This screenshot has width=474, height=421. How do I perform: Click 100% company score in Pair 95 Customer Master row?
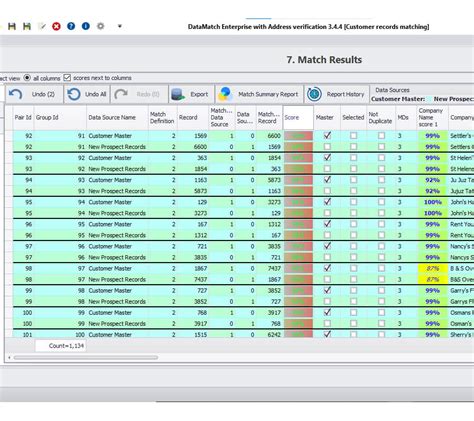pyautogui.click(x=433, y=202)
